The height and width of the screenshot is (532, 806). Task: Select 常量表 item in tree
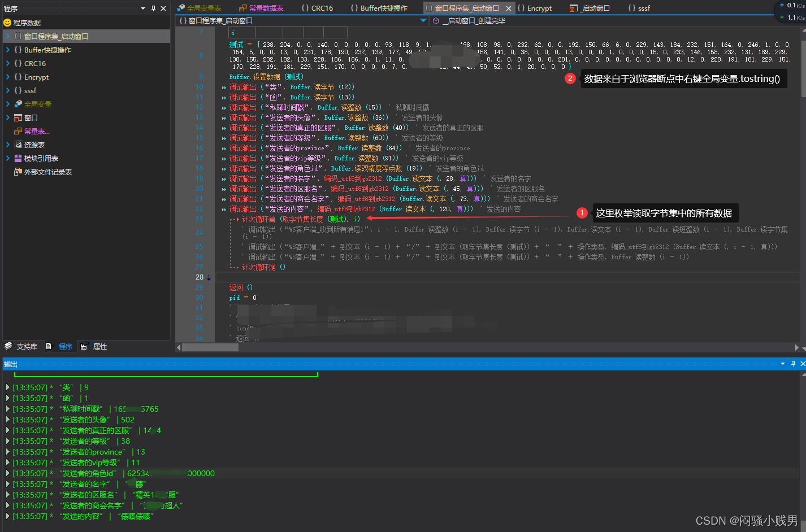[x=37, y=131]
